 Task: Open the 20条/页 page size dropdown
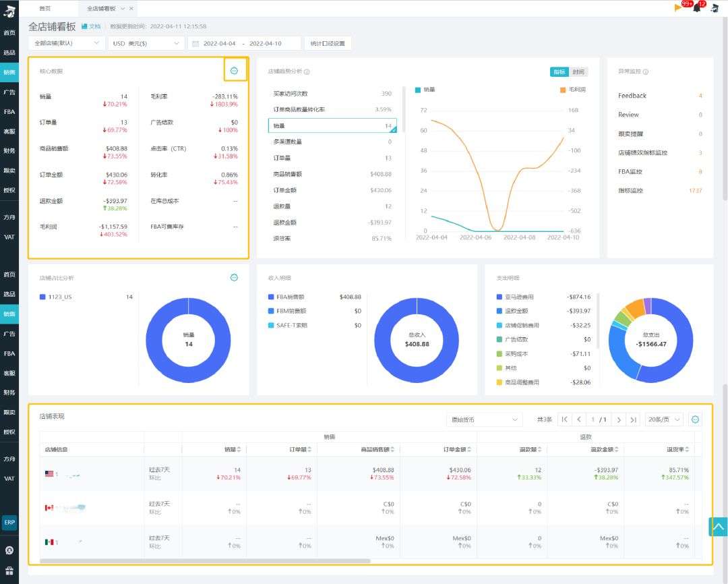pos(663,419)
